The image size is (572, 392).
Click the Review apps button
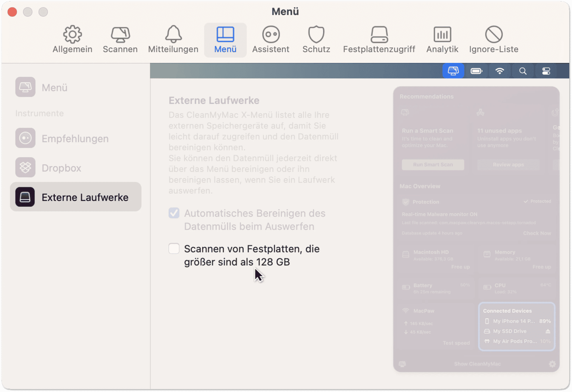(508, 165)
